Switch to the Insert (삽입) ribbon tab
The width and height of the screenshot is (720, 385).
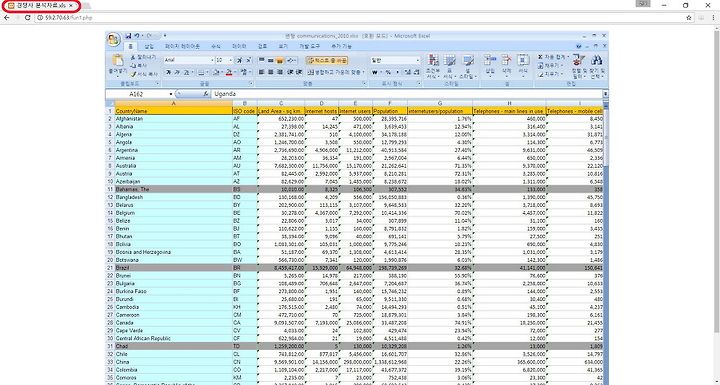[x=149, y=46]
